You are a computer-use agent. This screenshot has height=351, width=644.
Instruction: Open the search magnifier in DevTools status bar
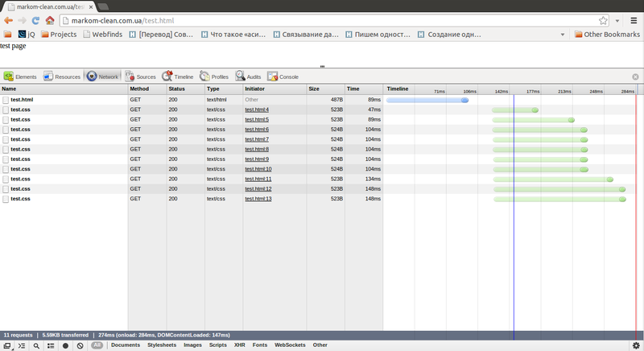pyautogui.click(x=36, y=345)
